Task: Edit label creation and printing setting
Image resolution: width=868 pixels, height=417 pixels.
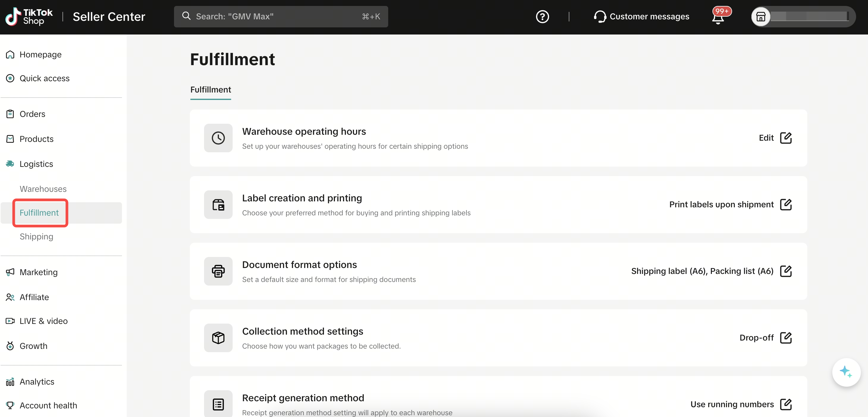Action: tap(786, 204)
